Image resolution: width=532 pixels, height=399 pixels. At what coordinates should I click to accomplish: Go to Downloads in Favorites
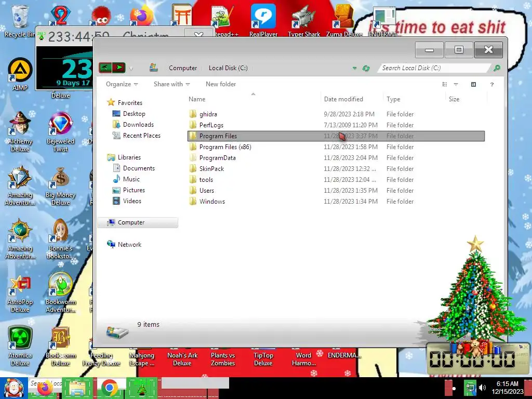133,125
